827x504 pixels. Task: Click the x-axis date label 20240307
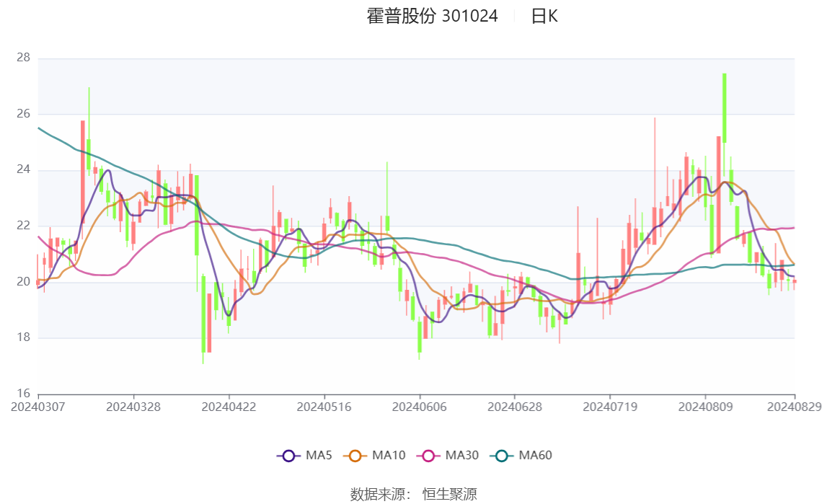(38, 407)
